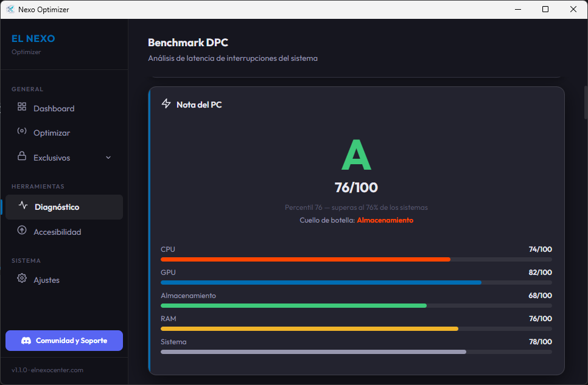Image resolution: width=588 pixels, height=385 pixels.
Task: Open the Dashboard section
Action: coord(52,108)
